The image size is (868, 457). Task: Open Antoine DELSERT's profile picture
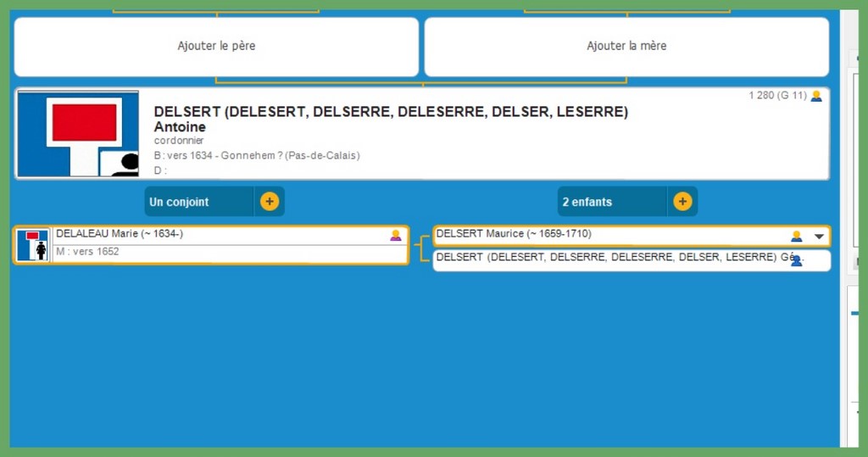(x=78, y=134)
